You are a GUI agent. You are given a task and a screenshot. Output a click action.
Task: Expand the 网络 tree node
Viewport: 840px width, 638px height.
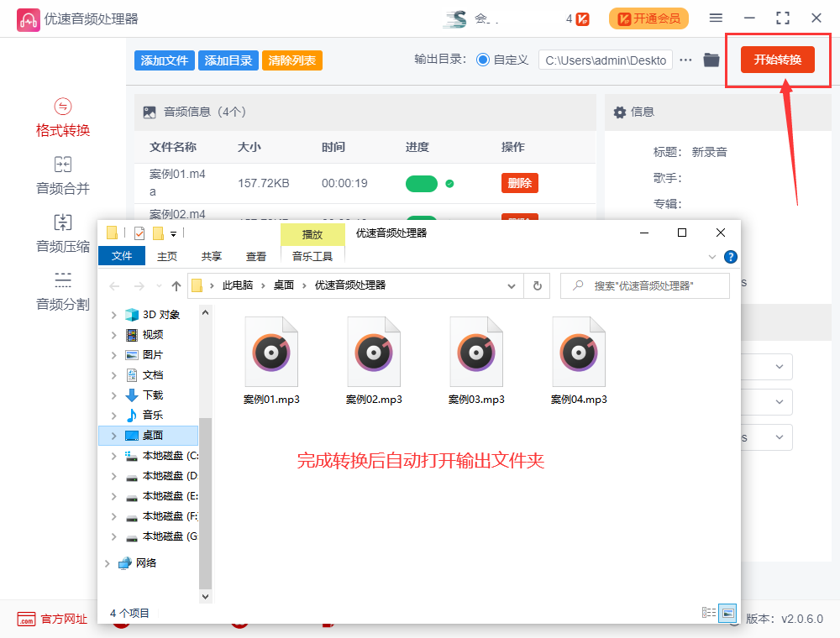tap(108, 563)
